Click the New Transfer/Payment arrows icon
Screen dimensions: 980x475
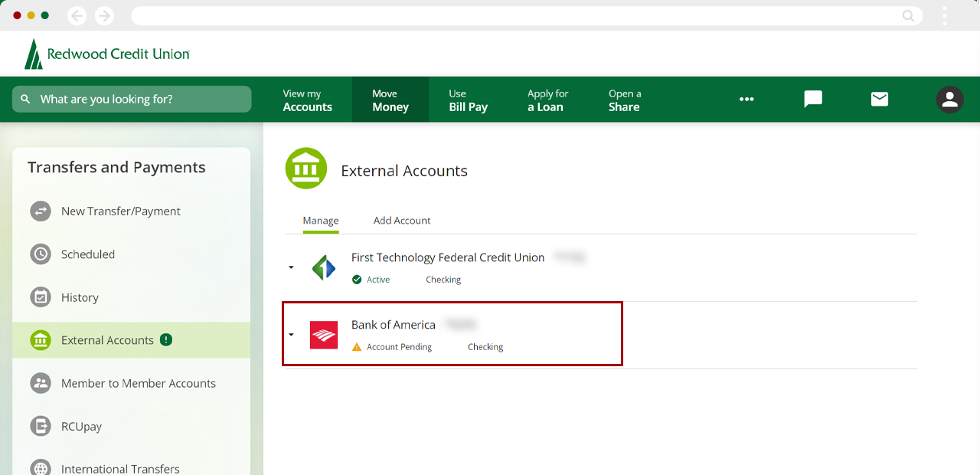[41, 211]
